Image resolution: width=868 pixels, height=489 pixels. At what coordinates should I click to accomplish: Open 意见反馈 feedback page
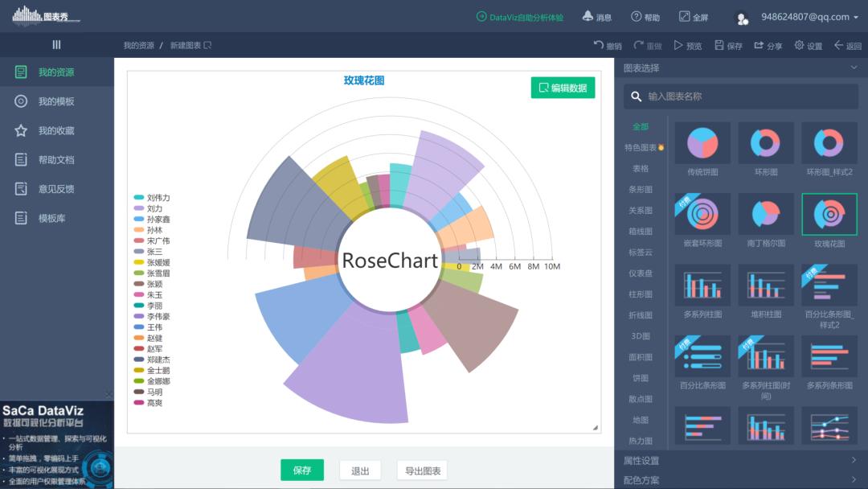click(x=56, y=189)
